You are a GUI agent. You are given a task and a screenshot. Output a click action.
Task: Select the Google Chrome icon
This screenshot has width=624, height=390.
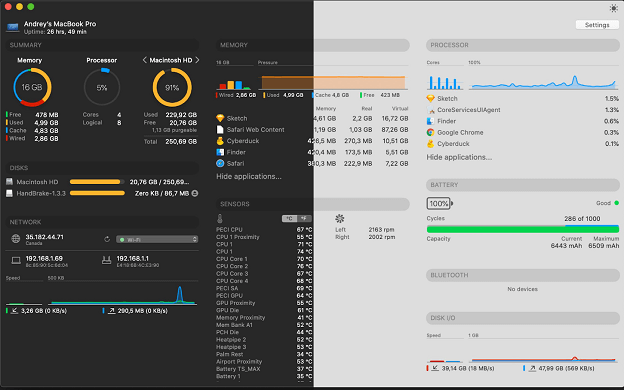click(430, 133)
